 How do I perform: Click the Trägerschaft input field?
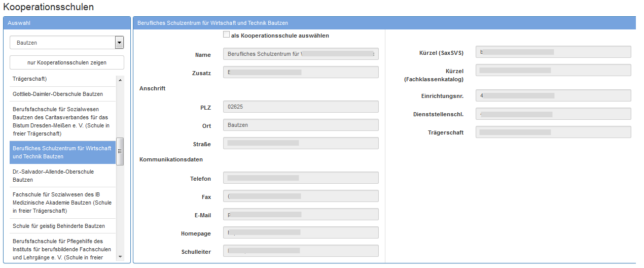point(553,132)
